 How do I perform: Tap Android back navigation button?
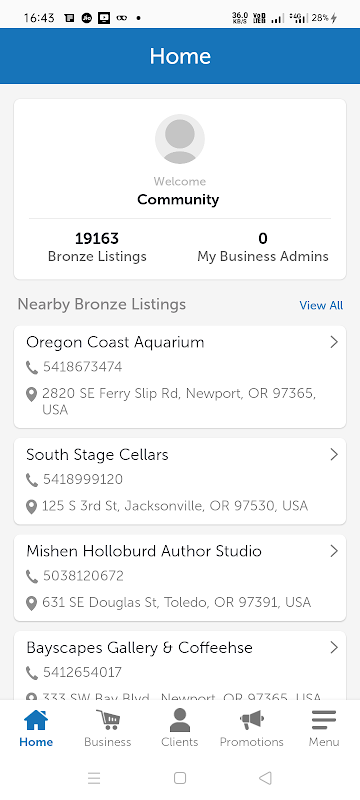(265, 778)
